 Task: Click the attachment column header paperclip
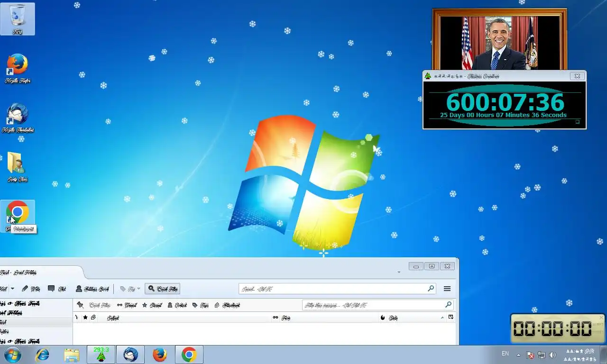coord(93,318)
